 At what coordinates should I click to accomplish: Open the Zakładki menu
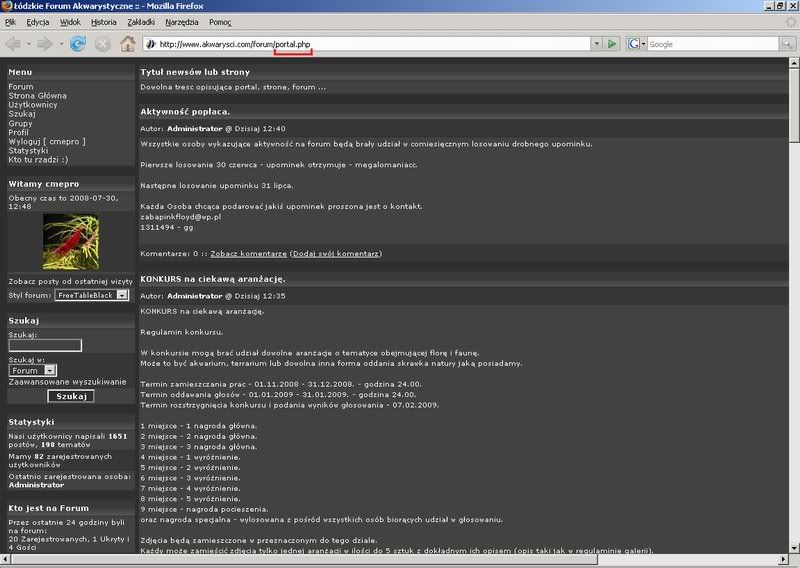pyautogui.click(x=139, y=21)
